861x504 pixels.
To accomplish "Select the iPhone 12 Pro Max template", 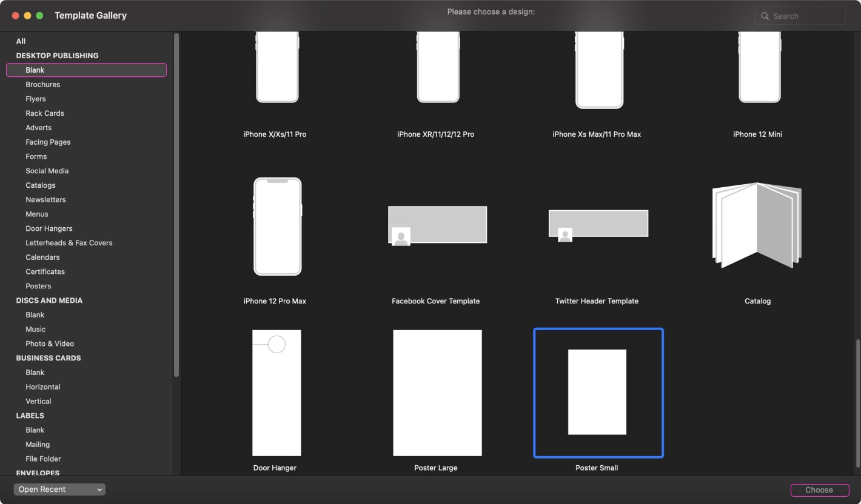I will pyautogui.click(x=276, y=226).
